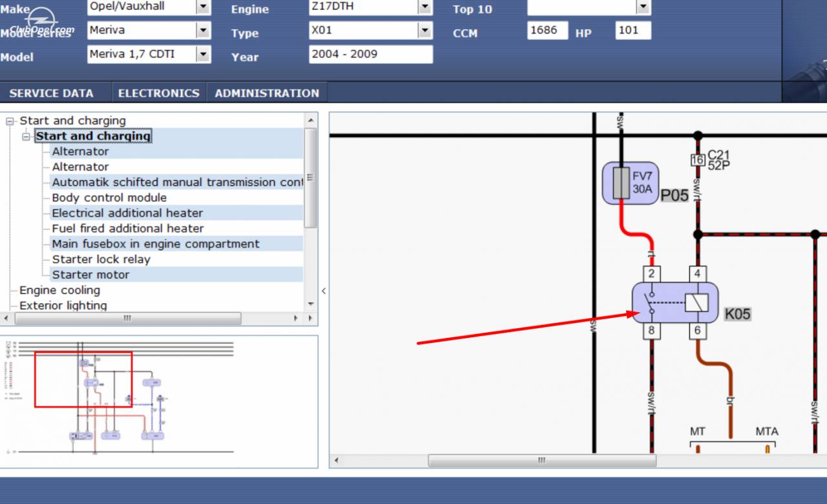Screen dimensions: 827x504
Task: Click relay terminal 6
Action: point(697,331)
